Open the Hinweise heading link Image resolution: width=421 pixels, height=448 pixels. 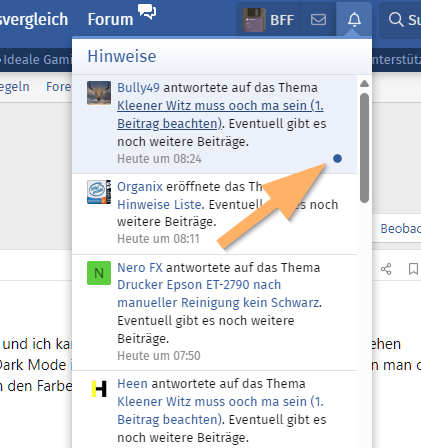pos(122,56)
